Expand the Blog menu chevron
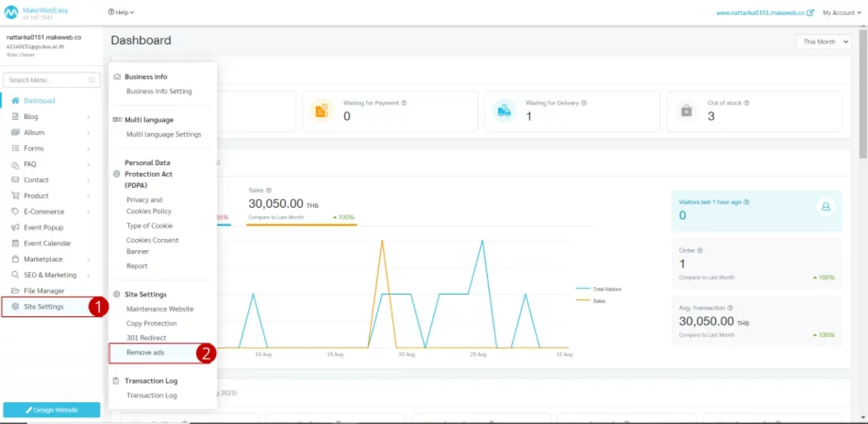Image resolution: width=868 pixels, height=424 pixels. coord(88,117)
